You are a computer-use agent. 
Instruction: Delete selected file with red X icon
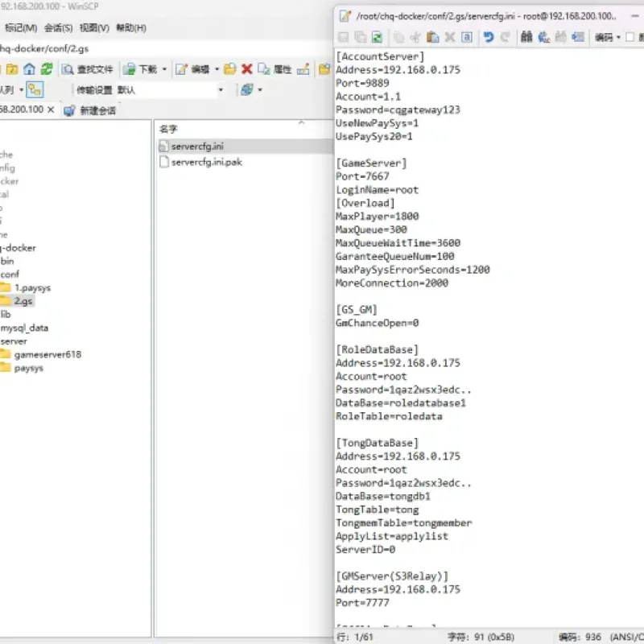pyautogui.click(x=247, y=69)
